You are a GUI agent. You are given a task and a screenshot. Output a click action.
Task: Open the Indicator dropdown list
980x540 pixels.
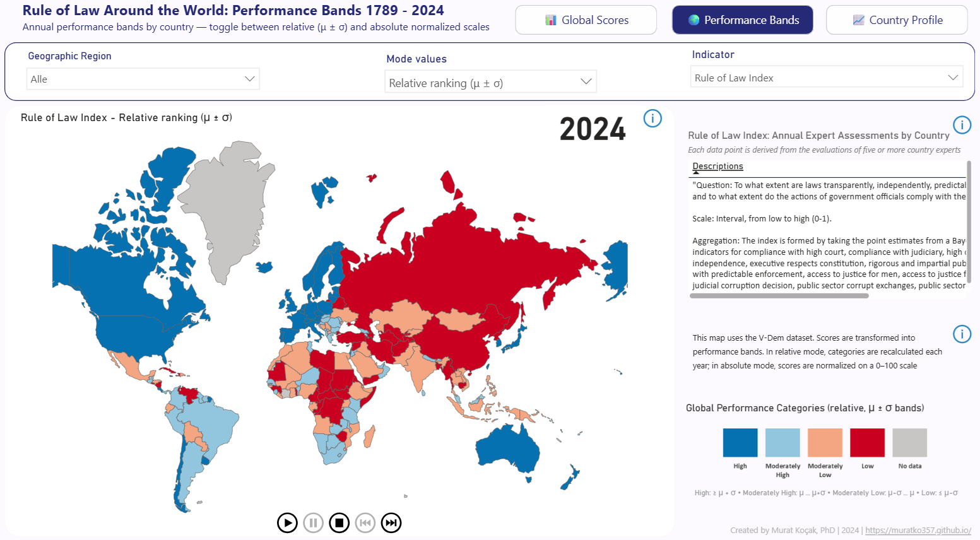[827, 76]
